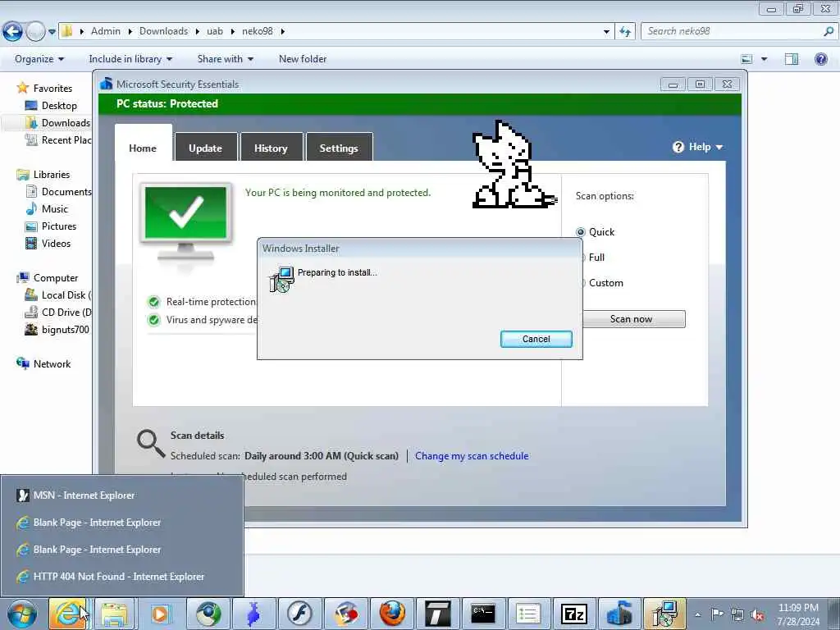Click the Explorer back navigation button

pos(13,32)
